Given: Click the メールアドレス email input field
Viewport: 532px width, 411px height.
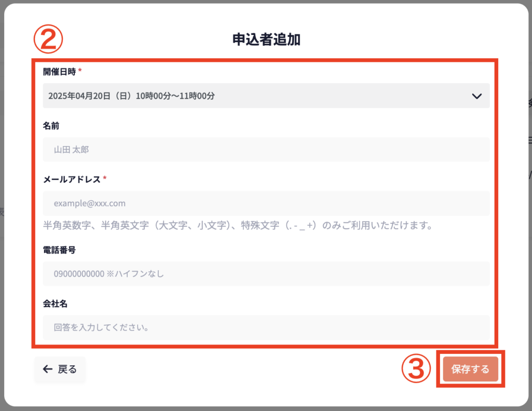Looking at the screenshot, I should 266,203.
